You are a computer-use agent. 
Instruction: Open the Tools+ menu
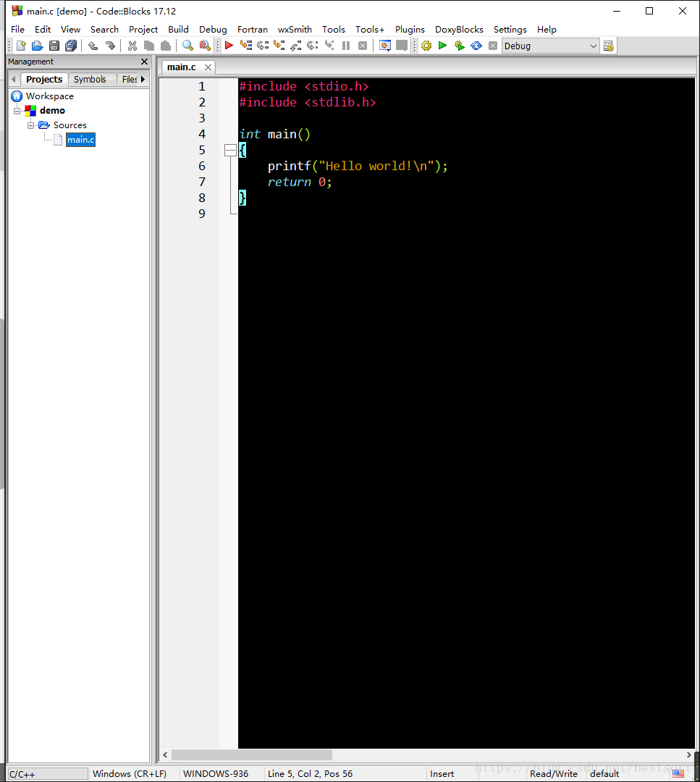click(369, 30)
